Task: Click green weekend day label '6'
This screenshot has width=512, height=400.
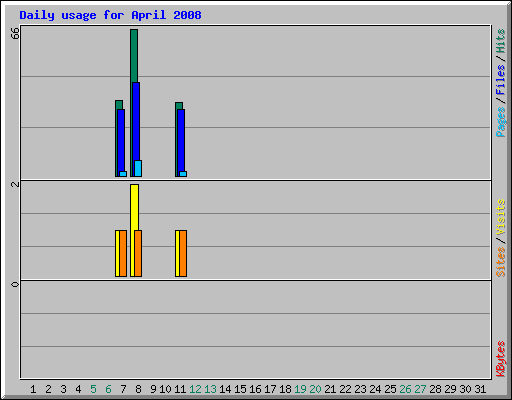Action: [108, 389]
